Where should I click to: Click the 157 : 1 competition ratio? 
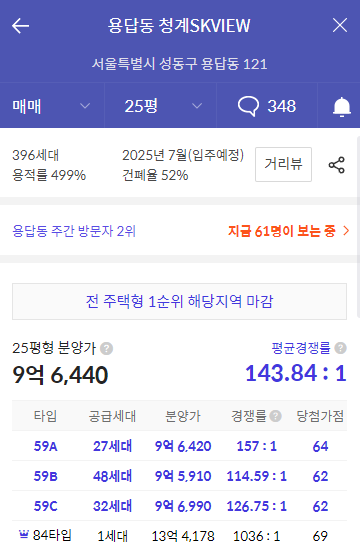(x=257, y=446)
